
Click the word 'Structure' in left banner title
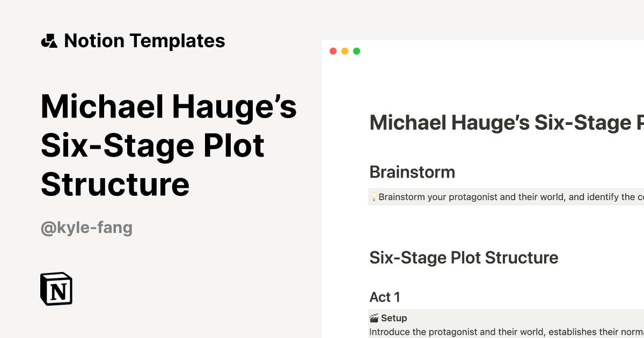tap(115, 184)
